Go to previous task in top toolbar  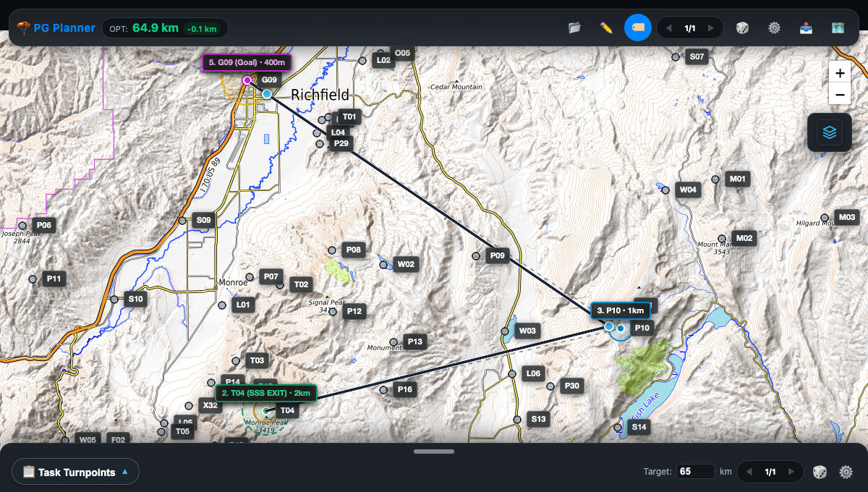click(668, 28)
